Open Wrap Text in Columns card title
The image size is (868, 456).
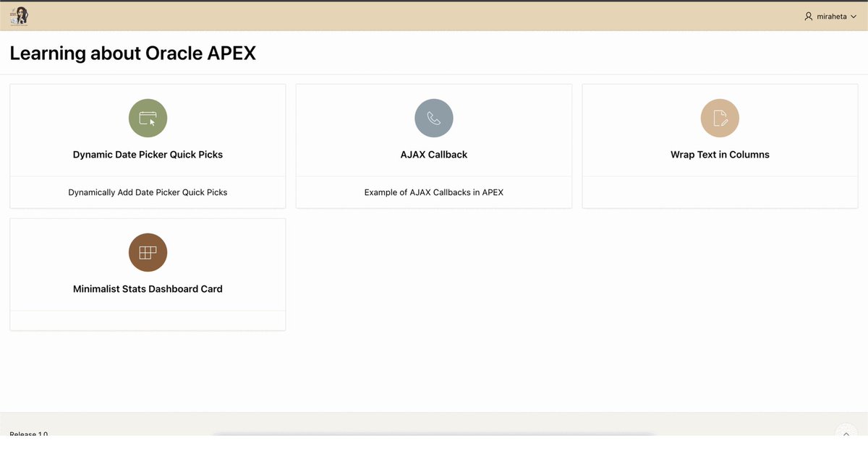[x=720, y=155]
